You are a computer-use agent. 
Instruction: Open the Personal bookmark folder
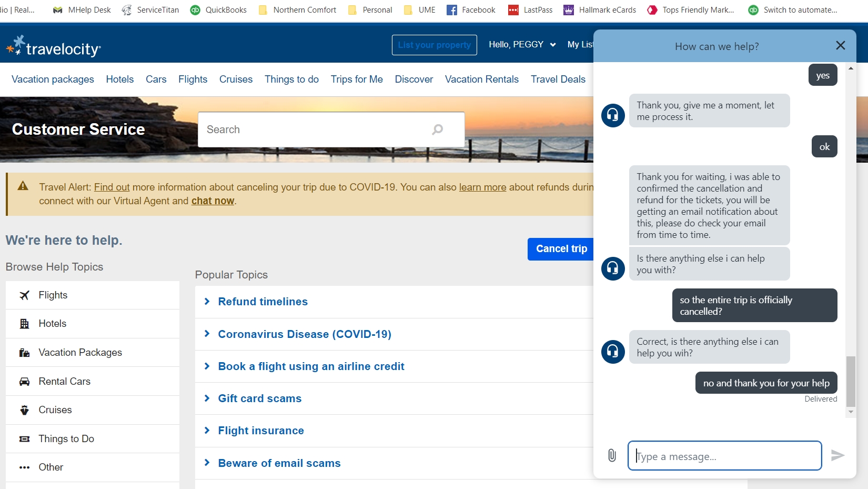pyautogui.click(x=370, y=10)
